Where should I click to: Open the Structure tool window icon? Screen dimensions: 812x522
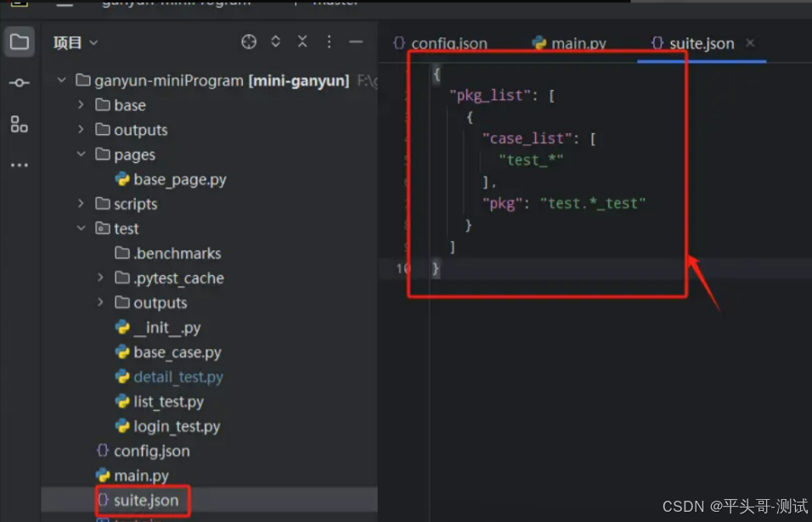pos(20,124)
